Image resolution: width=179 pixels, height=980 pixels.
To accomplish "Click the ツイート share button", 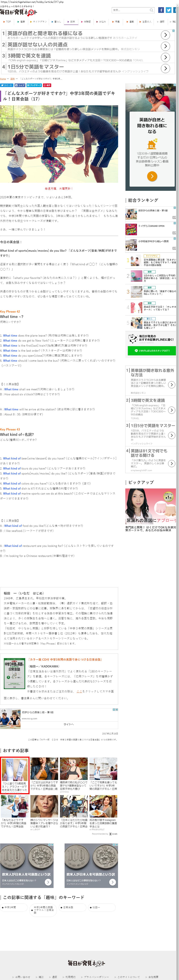I will [x=6, y=85].
